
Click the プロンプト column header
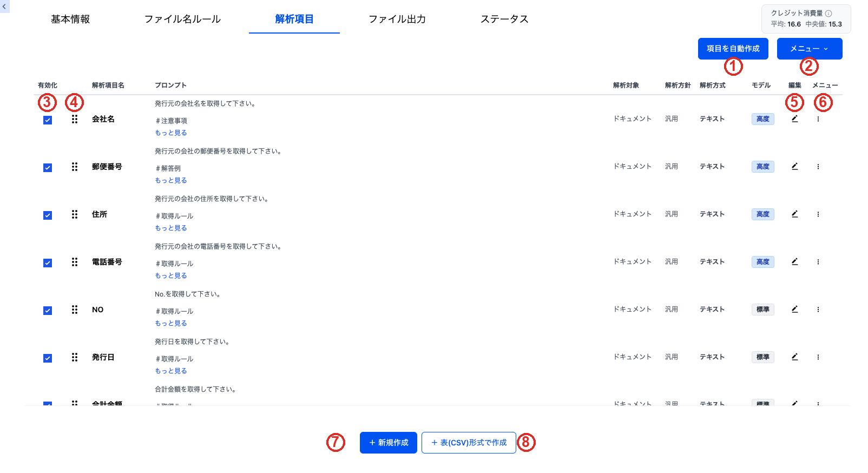(171, 86)
